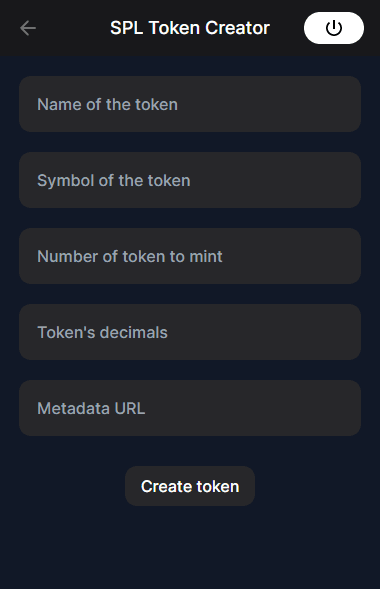Focus the Token's decimals input
The width and height of the screenshot is (380, 589).
click(190, 332)
